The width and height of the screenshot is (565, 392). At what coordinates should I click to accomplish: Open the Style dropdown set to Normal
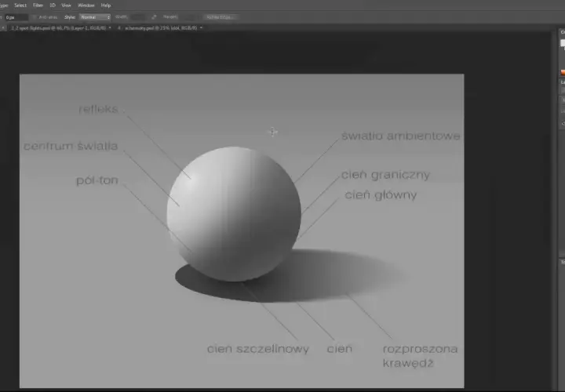click(95, 17)
